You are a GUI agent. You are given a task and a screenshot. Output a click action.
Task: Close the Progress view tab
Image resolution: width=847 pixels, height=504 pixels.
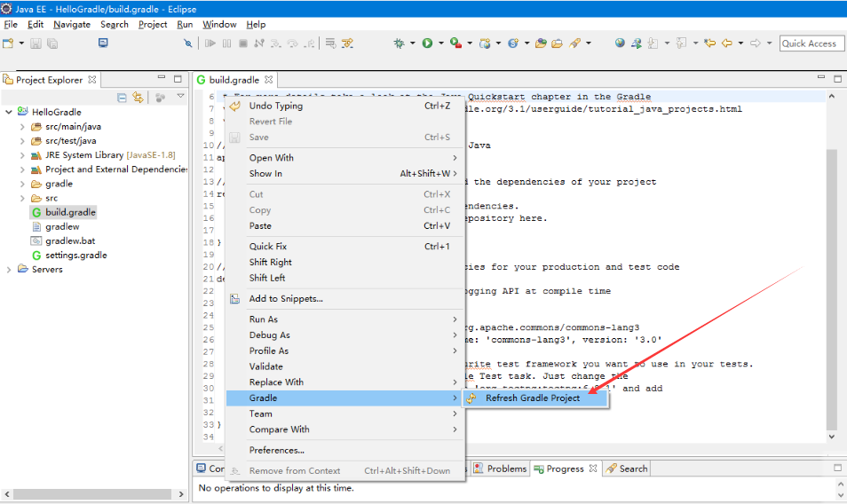[x=593, y=469]
